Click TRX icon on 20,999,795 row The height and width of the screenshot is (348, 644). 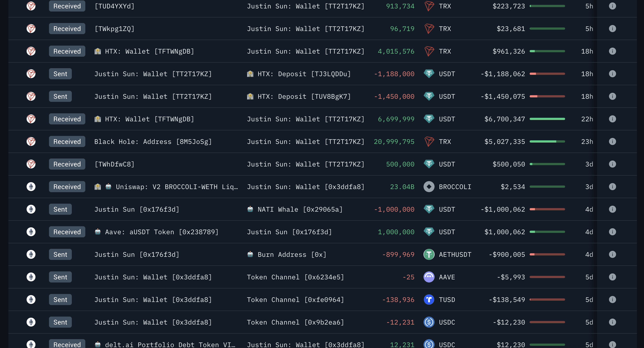coord(429,142)
